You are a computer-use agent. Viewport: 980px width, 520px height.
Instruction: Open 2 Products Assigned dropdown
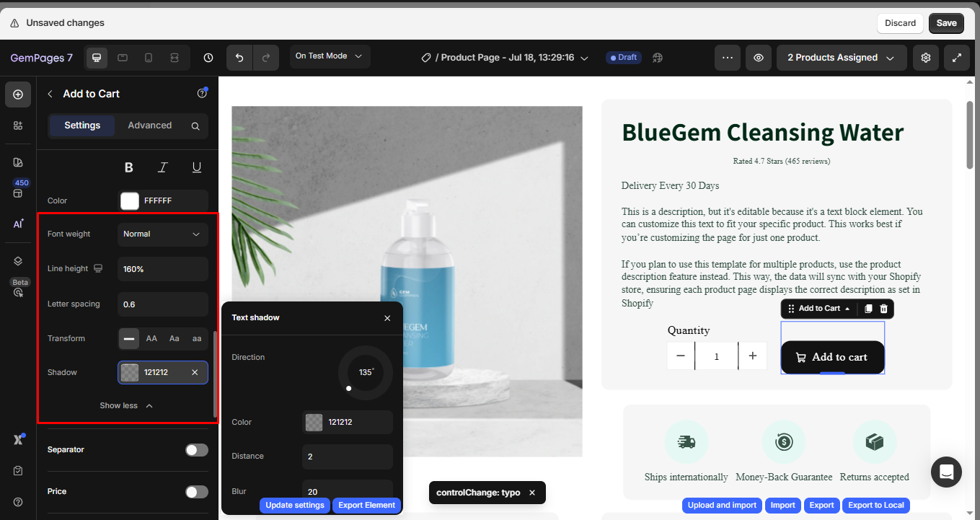tap(842, 58)
